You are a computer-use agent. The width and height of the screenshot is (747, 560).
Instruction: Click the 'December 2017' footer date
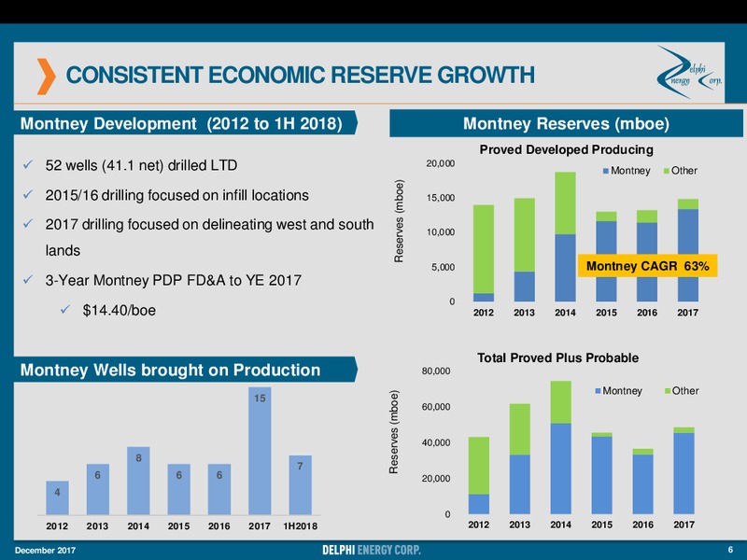(45, 551)
